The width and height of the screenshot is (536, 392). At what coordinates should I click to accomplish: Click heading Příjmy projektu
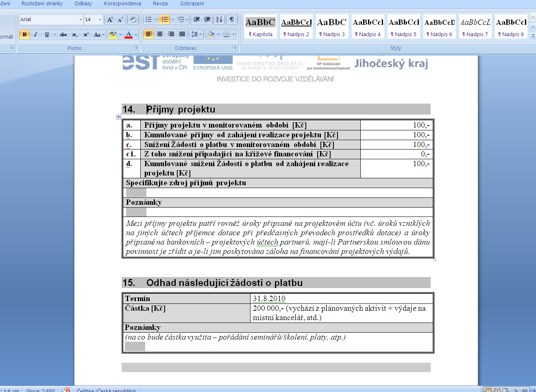(x=181, y=109)
